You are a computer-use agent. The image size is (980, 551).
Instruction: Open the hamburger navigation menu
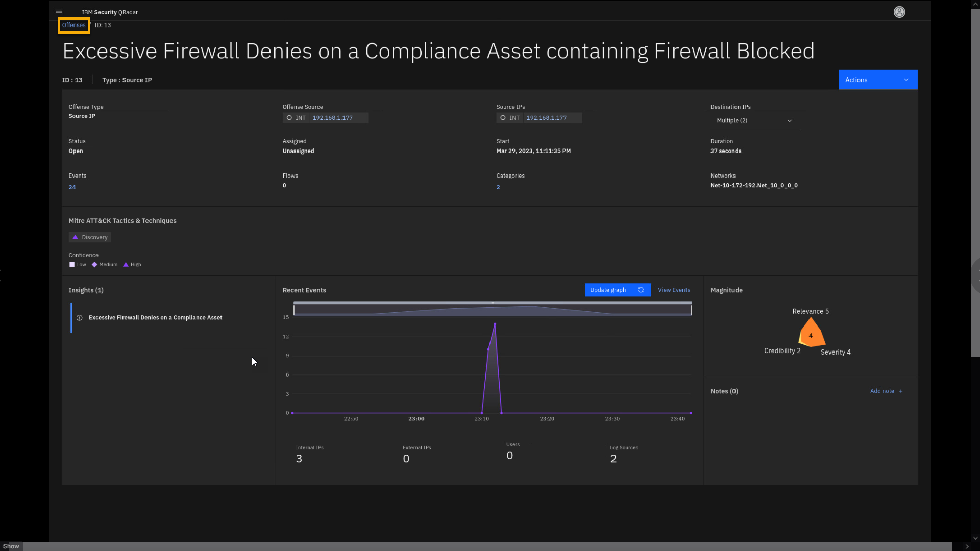59,12
